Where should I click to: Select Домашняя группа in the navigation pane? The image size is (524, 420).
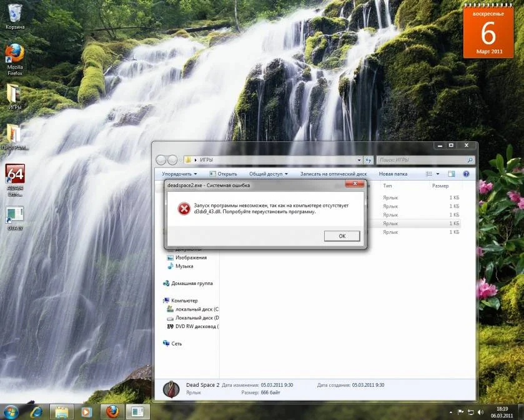click(x=188, y=283)
